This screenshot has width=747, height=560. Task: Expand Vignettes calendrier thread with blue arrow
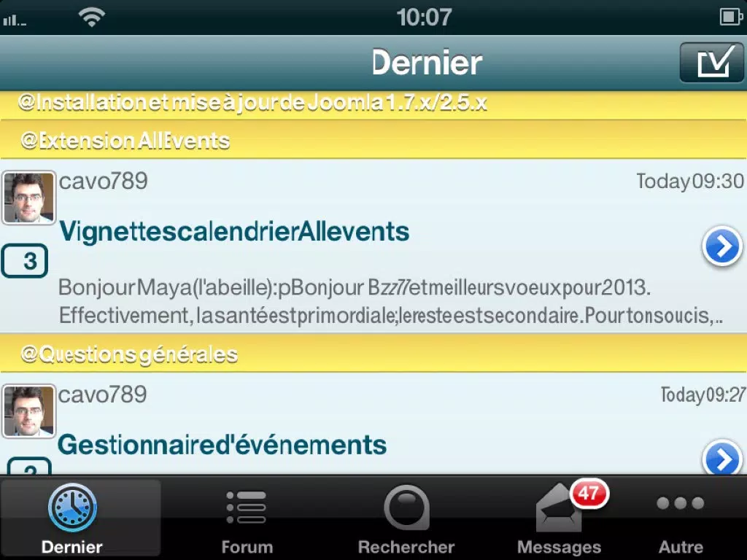click(722, 246)
